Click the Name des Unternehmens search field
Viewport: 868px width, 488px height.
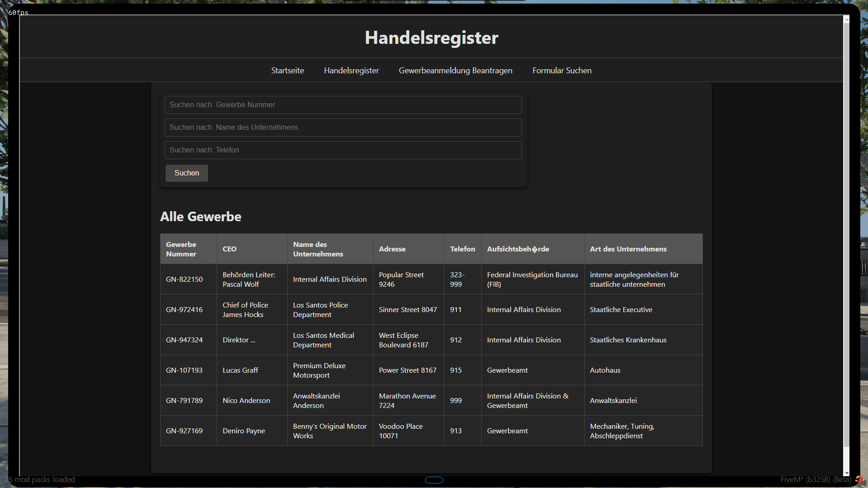[343, 128]
